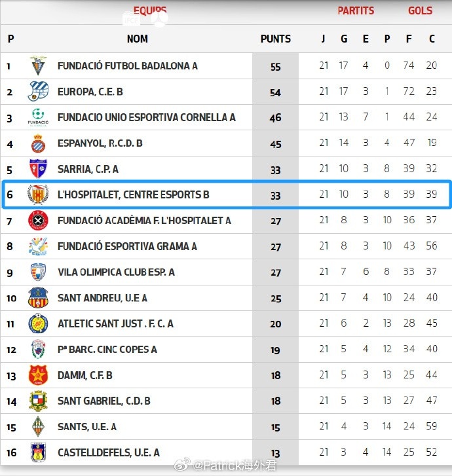
Task: Select the PARTITS header group
Action: pos(356,10)
